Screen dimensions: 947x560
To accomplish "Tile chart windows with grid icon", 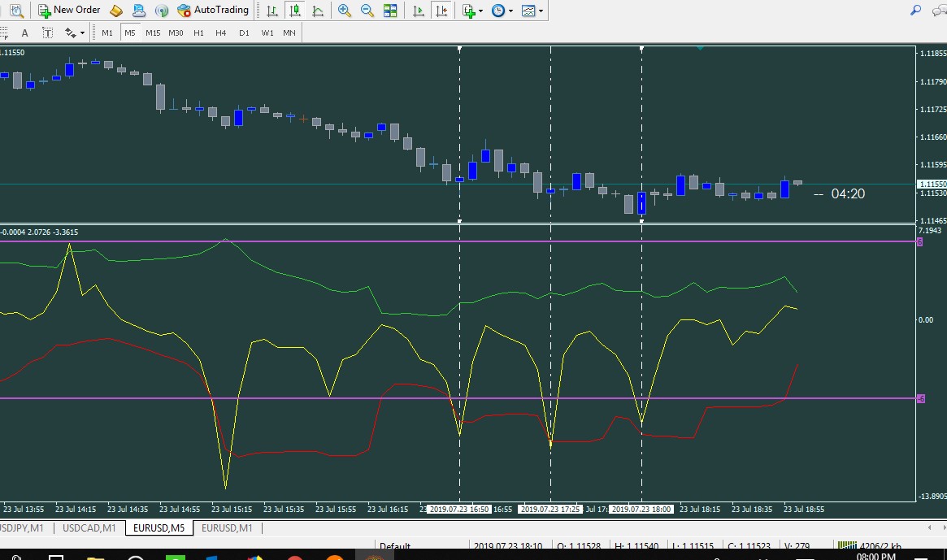I will coord(390,11).
